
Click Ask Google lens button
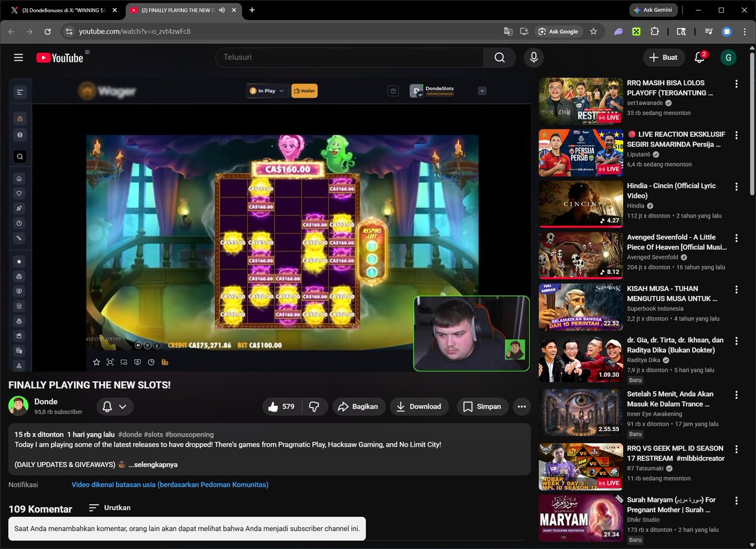click(x=558, y=32)
